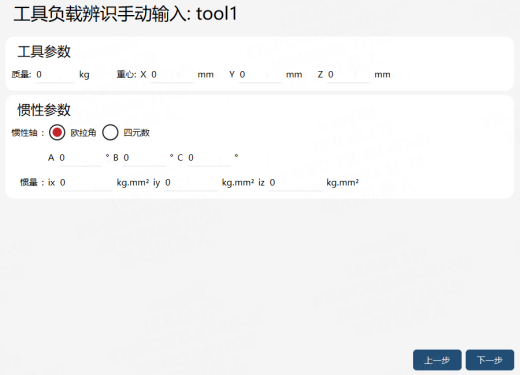Focus the inertia ix input field

(x=86, y=183)
